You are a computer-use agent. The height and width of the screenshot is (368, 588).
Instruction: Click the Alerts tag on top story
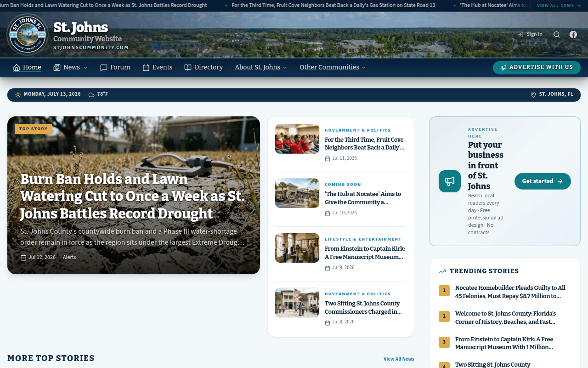[x=69, y=258]
